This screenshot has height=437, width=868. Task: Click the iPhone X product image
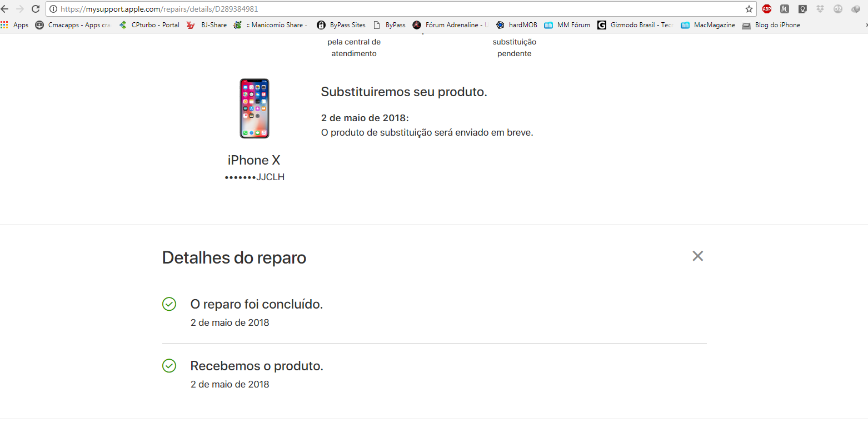(255, 108)
